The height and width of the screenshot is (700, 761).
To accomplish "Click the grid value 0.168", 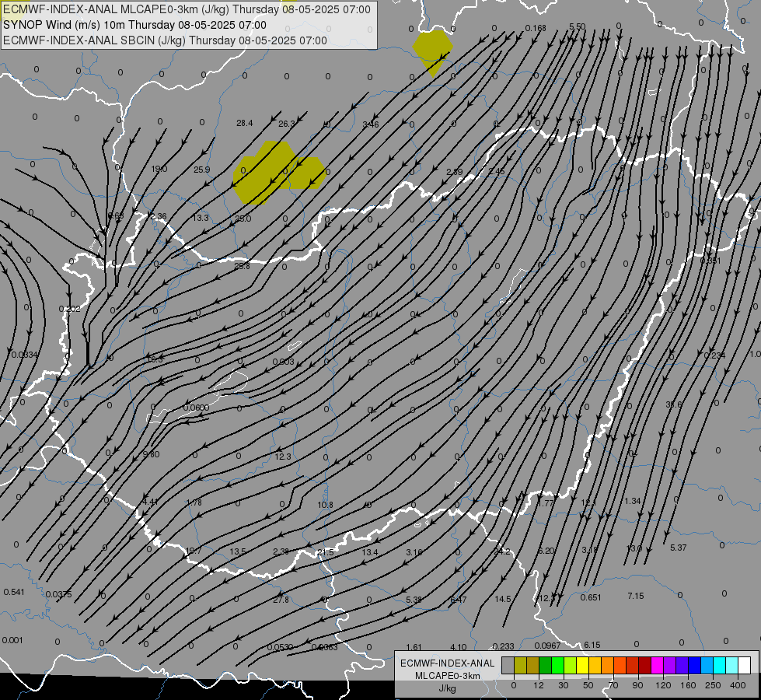I will 536,28.
